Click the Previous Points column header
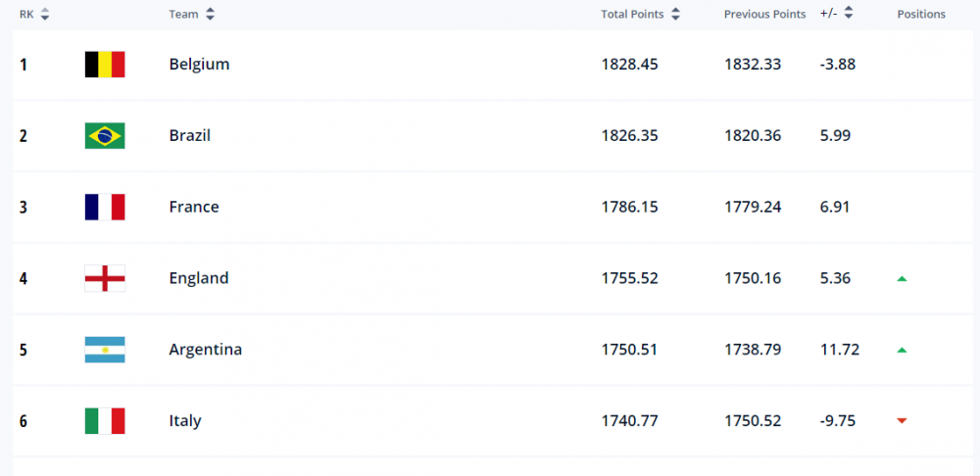The width and height of the screenshot is (980, 476). pos(765,15)
